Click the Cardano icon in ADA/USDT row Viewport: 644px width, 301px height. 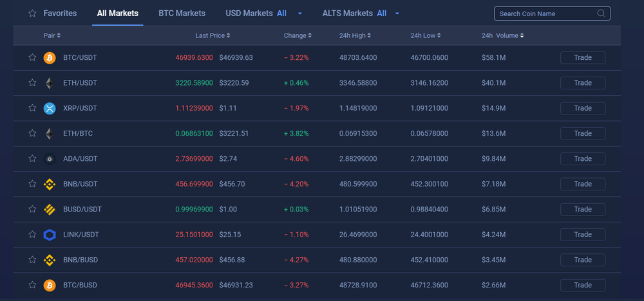click(x=50, y=159)
